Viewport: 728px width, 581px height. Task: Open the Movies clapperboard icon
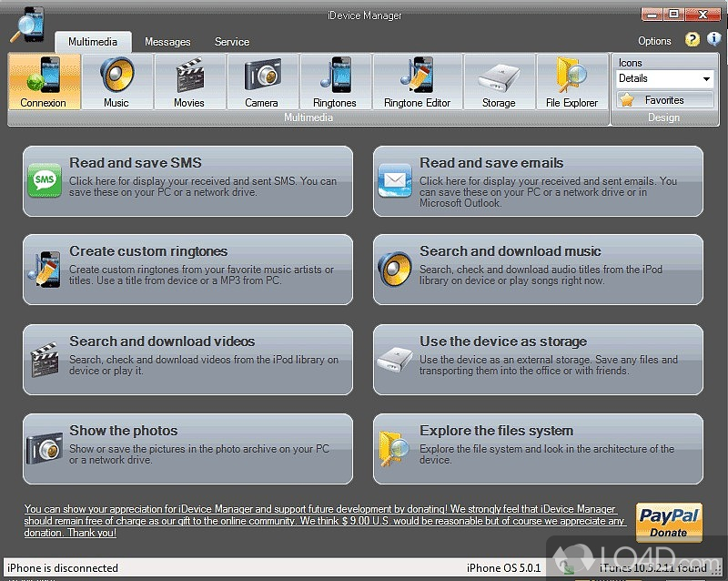pos(189,82)
